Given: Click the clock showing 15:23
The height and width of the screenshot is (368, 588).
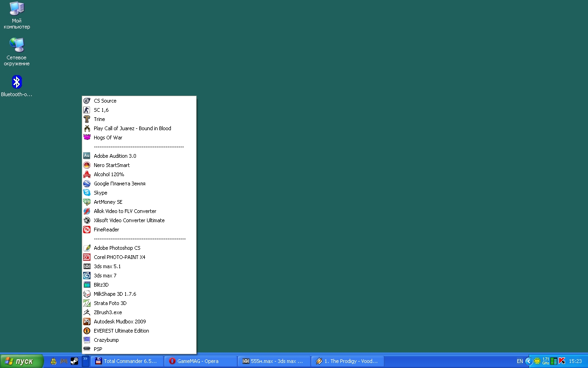Looking at the screenshot, I should point(576,361).
